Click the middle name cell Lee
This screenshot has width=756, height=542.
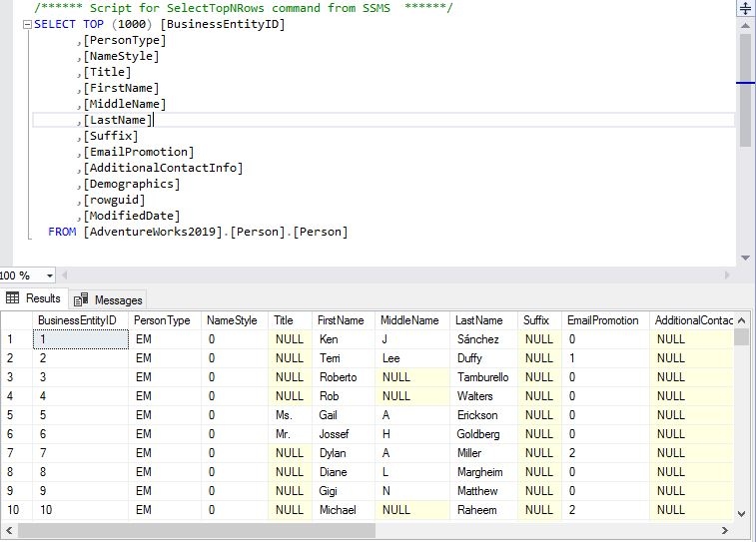[412, 358]
